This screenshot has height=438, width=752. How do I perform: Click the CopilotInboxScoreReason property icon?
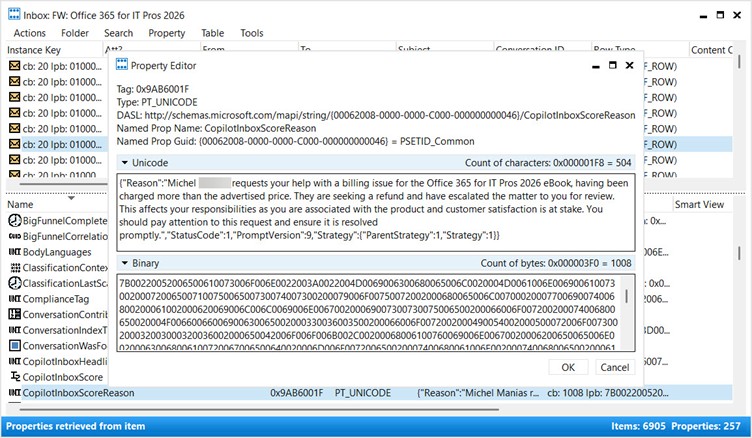[x=15, y=392]
